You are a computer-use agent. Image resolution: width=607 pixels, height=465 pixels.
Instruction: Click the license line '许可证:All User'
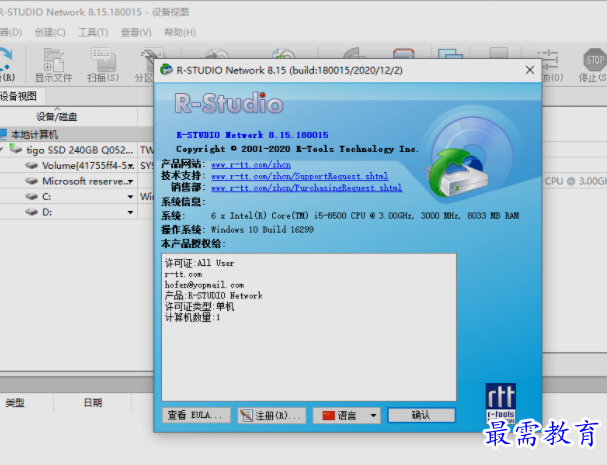click(199, 263)
